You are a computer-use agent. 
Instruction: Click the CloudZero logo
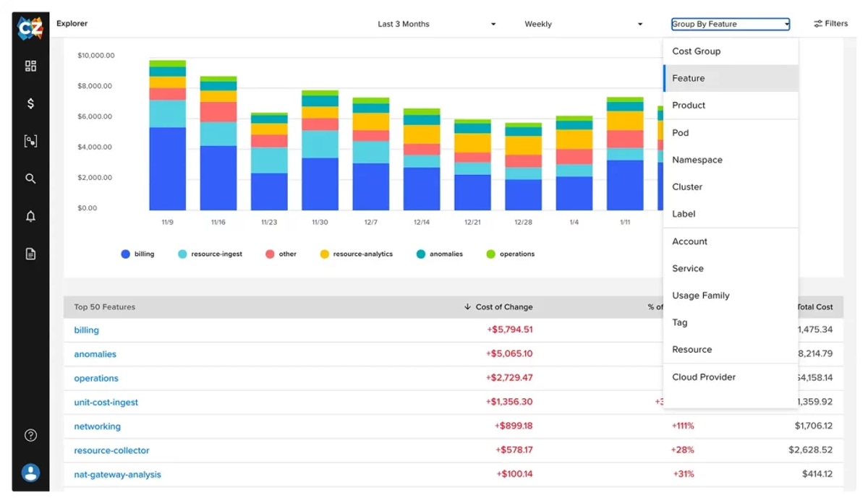(x=30, y=28)
